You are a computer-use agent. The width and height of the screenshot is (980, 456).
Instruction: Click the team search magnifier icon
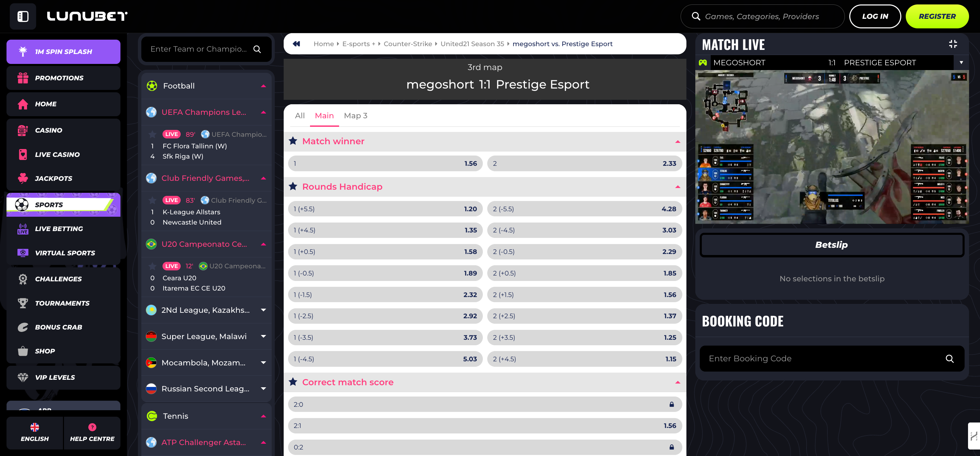click(x=257, y=49)
